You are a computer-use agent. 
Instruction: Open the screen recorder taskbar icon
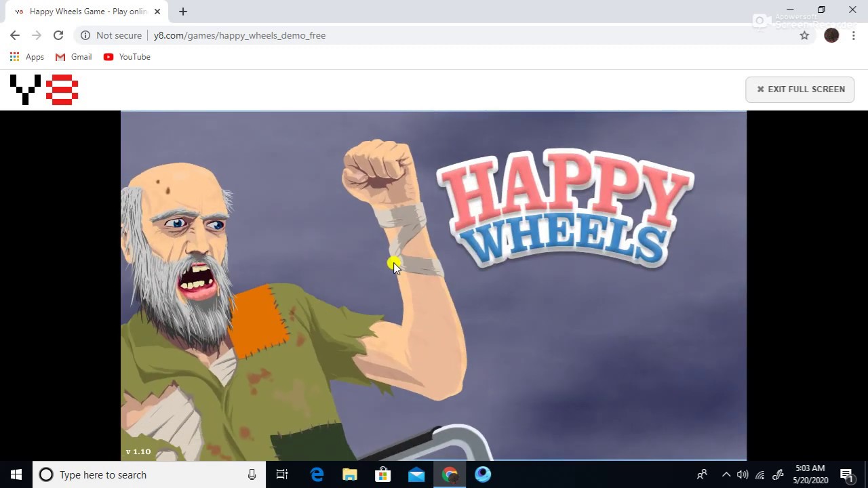[483, 474]
